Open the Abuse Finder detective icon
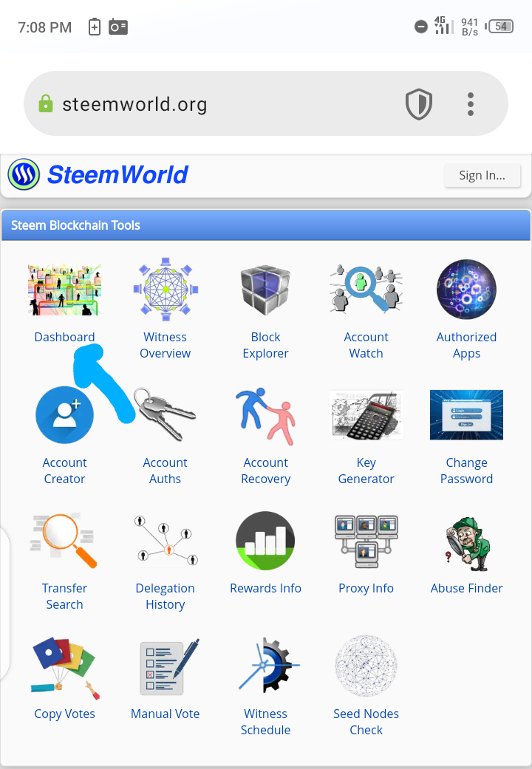The image size is (532, 769). pyautogui.click(x=467, y=544)
